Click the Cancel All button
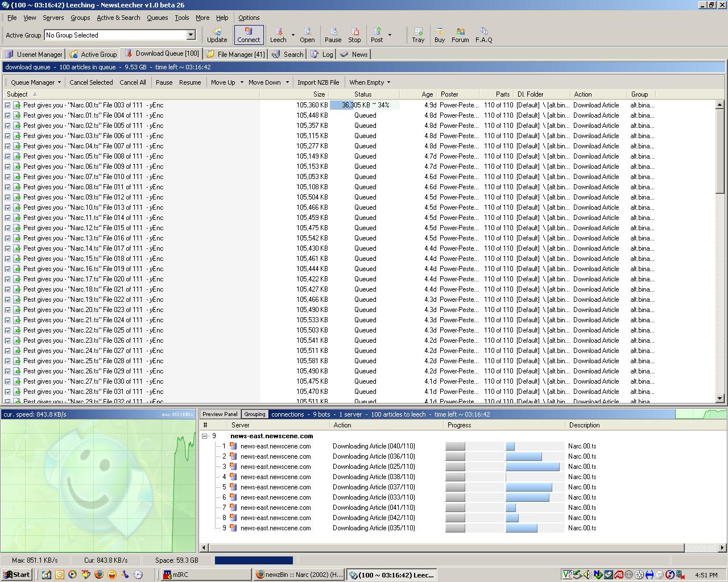This screenshot has width=728, height=582. pos(133,82)
